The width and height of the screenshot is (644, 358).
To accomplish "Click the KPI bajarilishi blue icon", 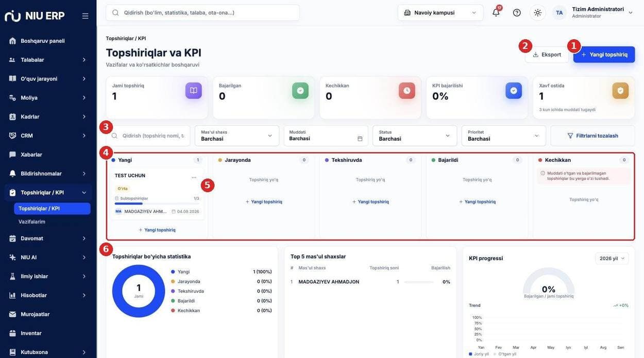I will coord(514,91).
